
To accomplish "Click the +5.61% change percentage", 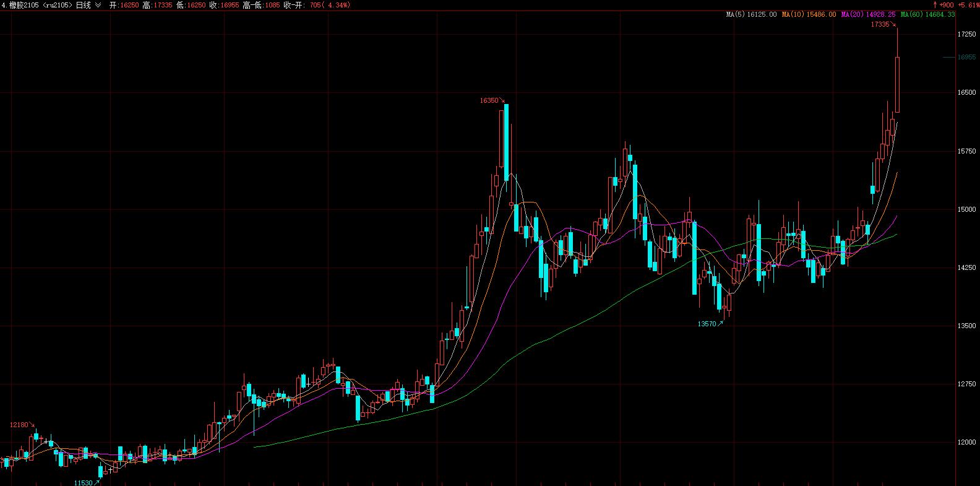I will click(x=967, y=5).
